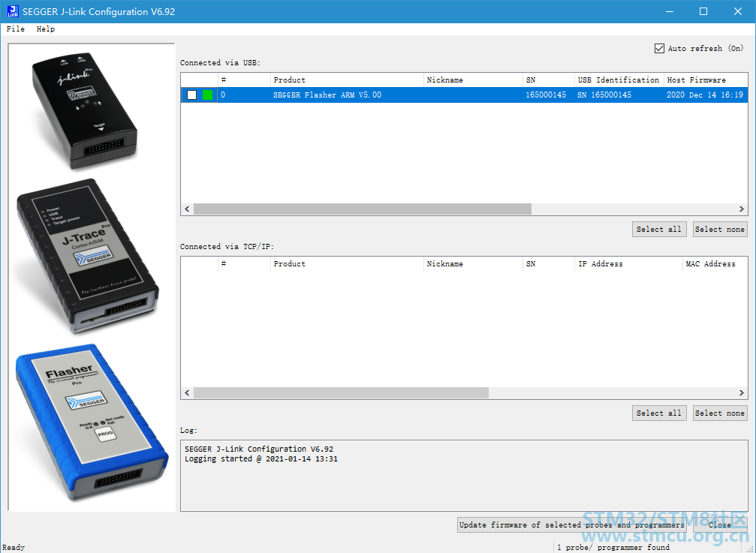
Task: Click the Close button at bottom right
Action: pyautogui.click(x=720, y=524)
